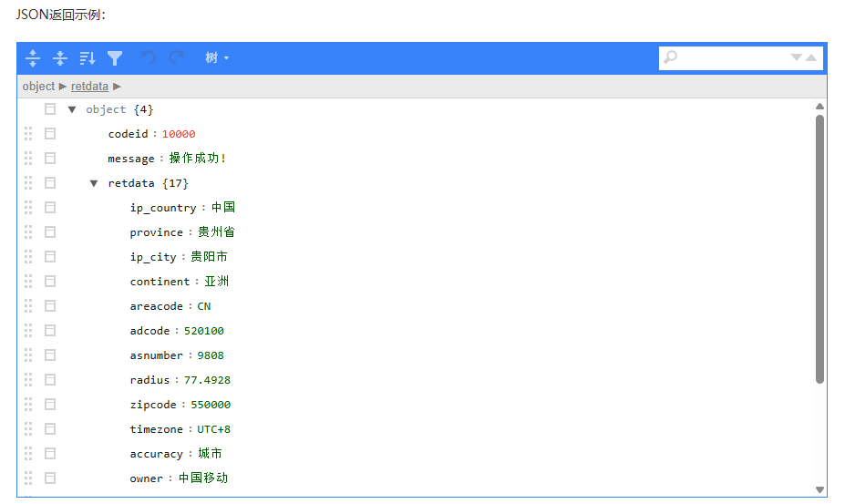Open arrow after 'retdata' breadcrumb

tap(117, 87)
